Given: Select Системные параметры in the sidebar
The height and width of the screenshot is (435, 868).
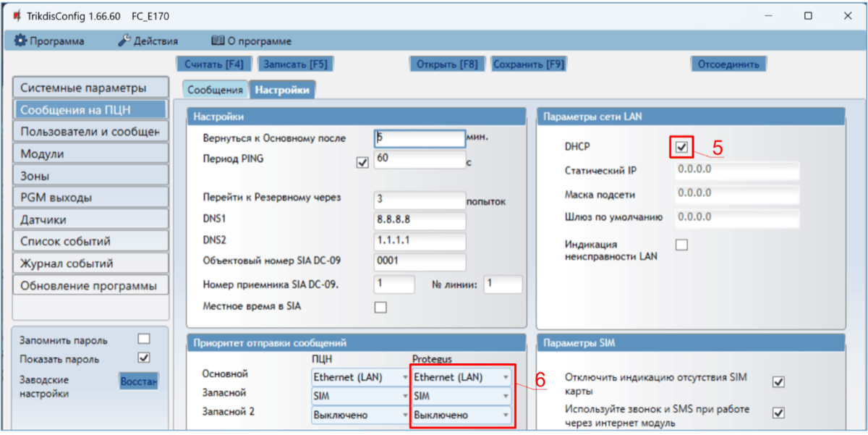Looking at the screenshot, I should pos(90,88).
